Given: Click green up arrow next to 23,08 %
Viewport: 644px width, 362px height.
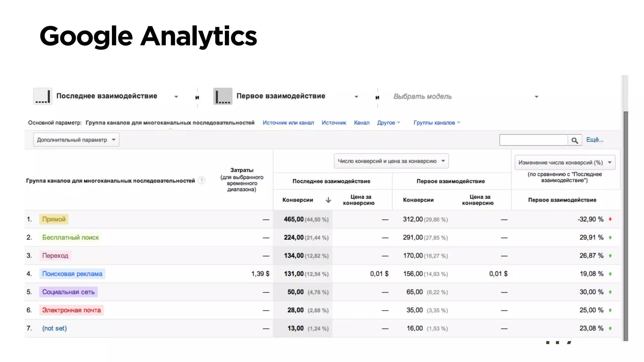Looking at the screenshot, I should tap(610, 328).
